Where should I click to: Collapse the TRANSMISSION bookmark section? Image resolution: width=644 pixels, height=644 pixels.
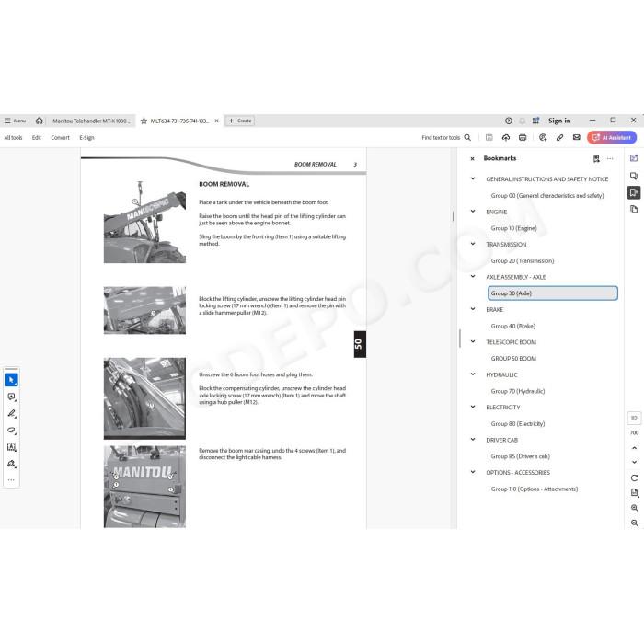click(473, 244)
